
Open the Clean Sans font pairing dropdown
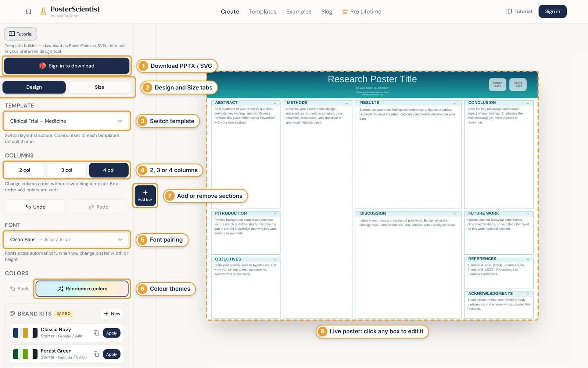click(67, 240)
